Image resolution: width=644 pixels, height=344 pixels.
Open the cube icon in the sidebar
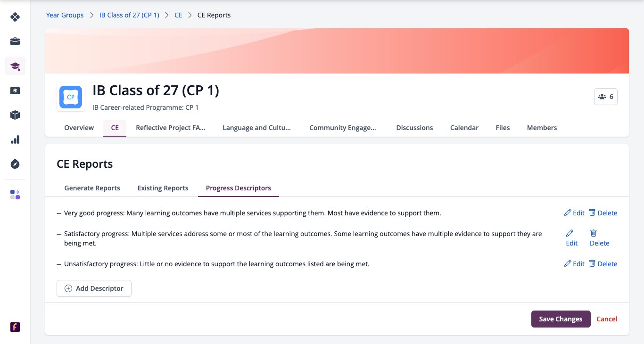tap(15, 115)
